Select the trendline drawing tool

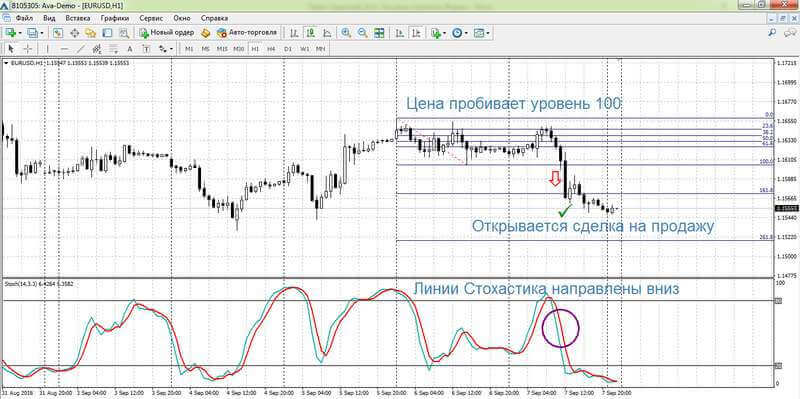(x=81, y=48)
